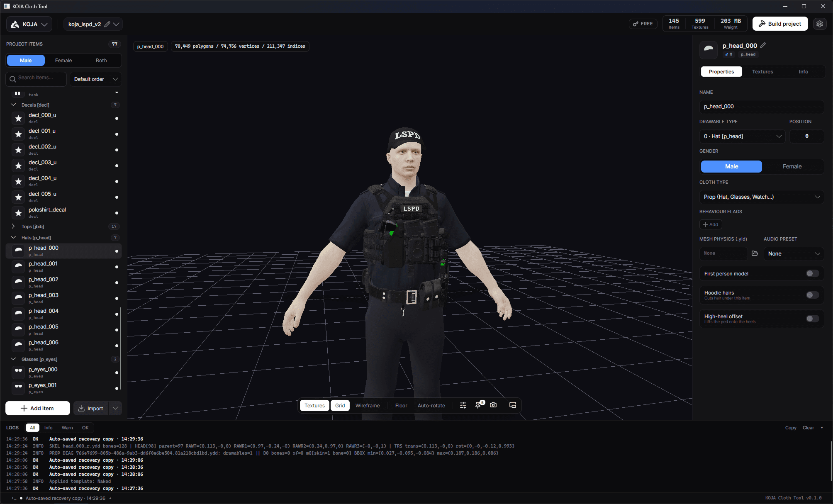Click the glasses icon of p_eyes_001
This screenshot has width=833, height=504.
[18, 388]
